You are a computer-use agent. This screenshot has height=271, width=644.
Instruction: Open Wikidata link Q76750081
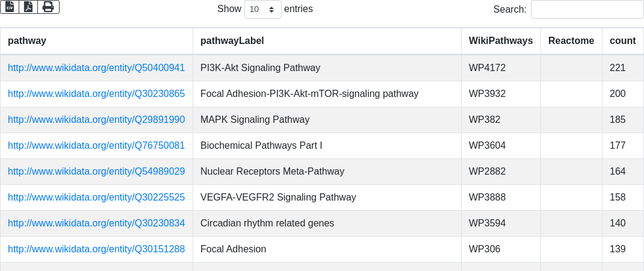(96, 146)
